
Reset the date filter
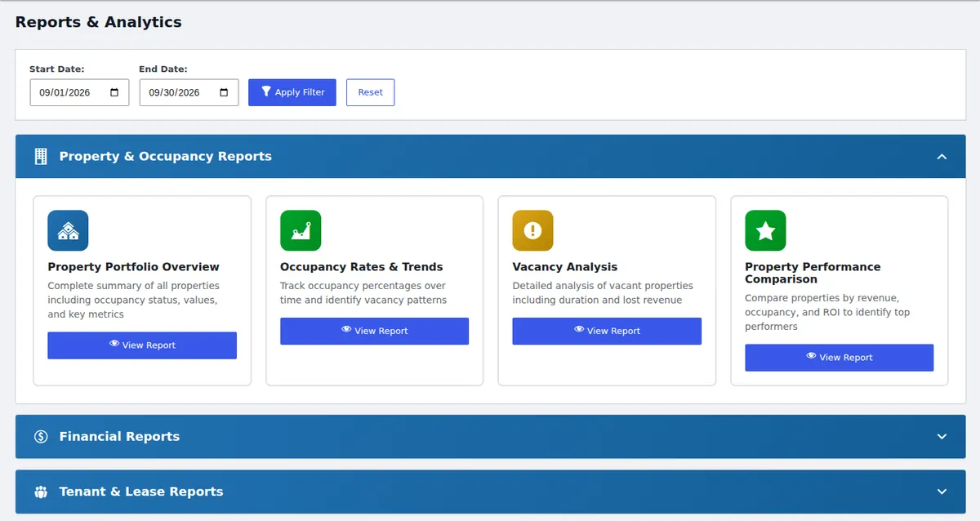coord(370,92)
